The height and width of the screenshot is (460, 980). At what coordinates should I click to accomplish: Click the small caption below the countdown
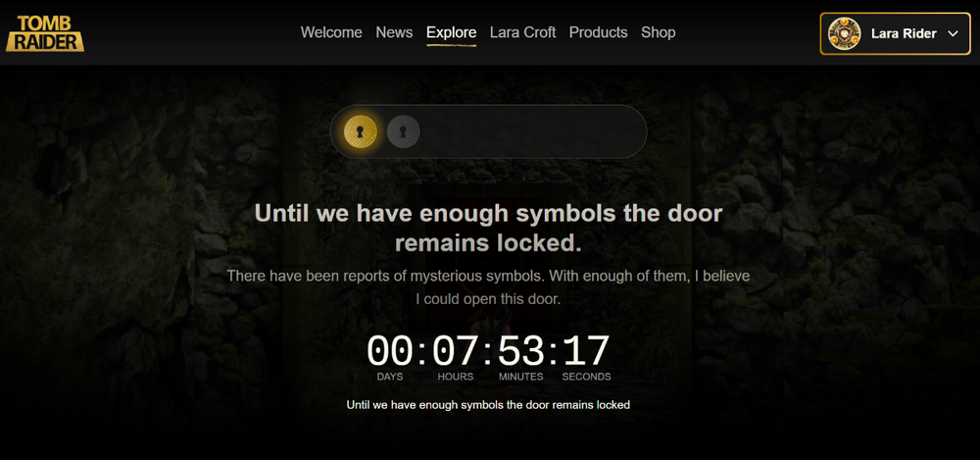tap(488, 404)
